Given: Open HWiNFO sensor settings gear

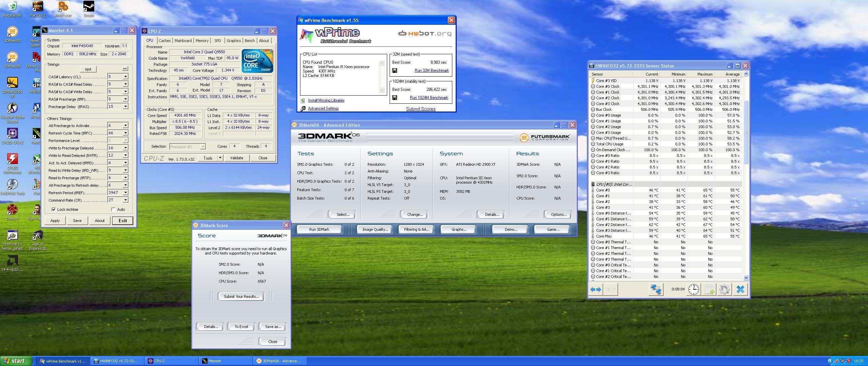Looking at the screenshot, I should [x=724, y=289].
